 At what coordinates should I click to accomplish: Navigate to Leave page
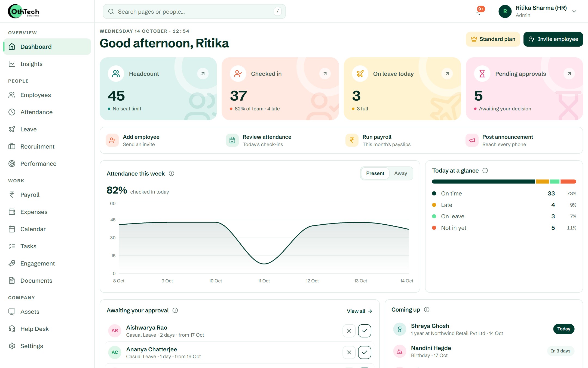[47, 129]
